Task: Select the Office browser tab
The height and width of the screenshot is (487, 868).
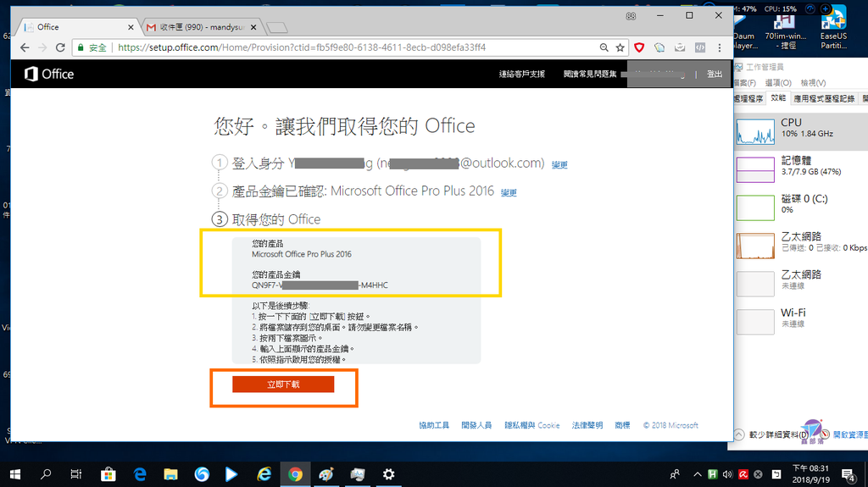Action: pyautogui.click(x=79, y=27)
